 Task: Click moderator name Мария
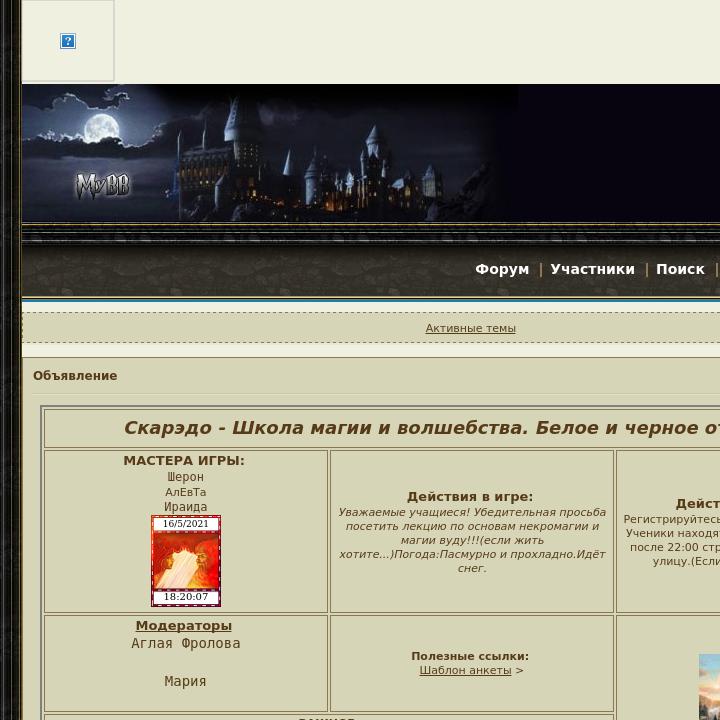[x=186, y=681]
